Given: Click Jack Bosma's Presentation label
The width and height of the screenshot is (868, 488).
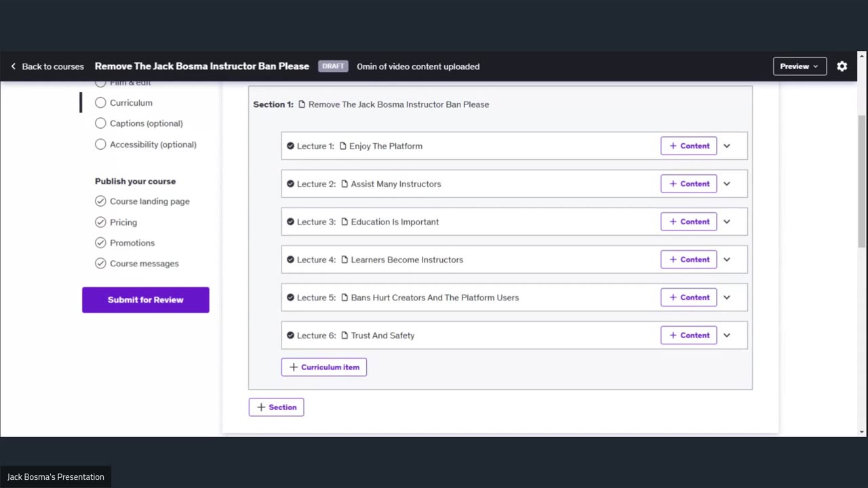Looking at the screenshot, I should [56, 477].
